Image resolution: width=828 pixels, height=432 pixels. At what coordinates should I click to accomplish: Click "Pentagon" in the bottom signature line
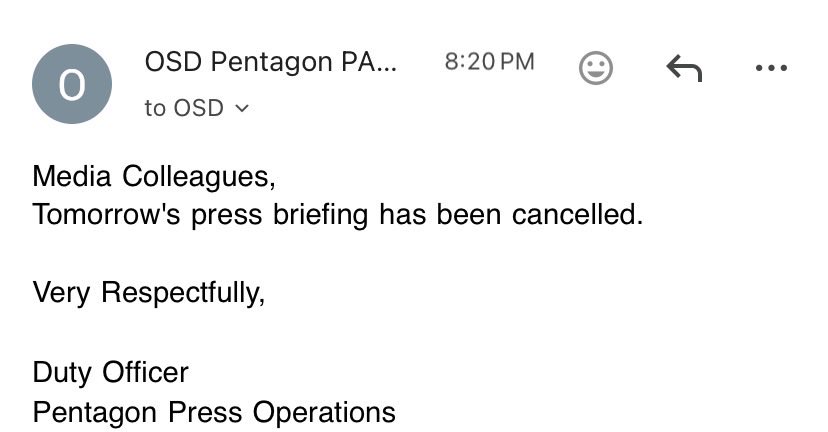95,411
